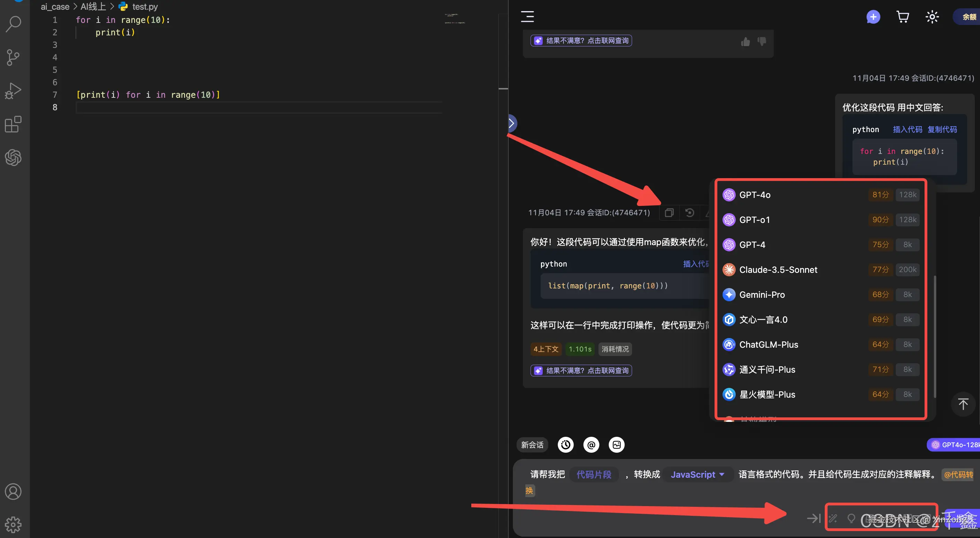Click the image upload icon in chat toolbar
The image size is (980, 538).
point(617,444)
